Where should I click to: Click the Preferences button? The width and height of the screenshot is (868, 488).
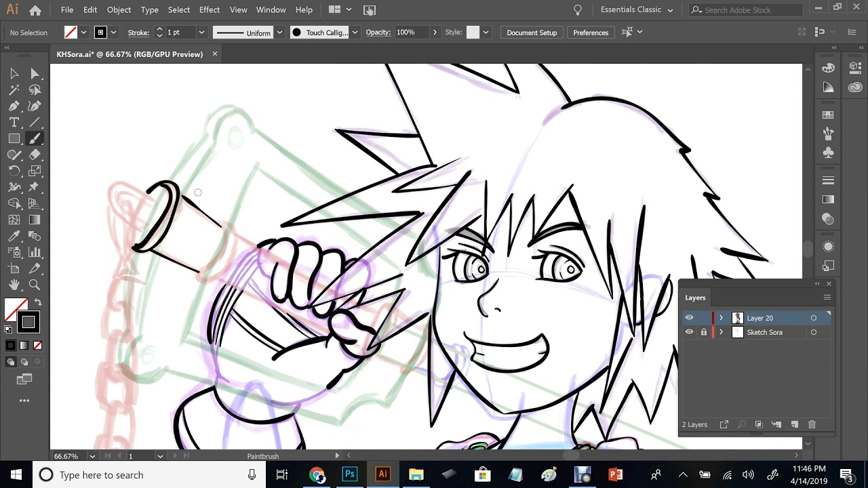point(591,33)
